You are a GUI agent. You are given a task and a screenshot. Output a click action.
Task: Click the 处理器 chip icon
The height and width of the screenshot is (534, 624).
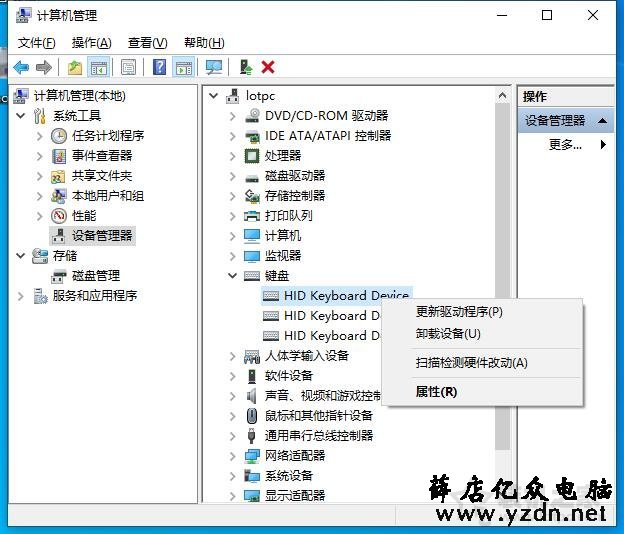pos(252,156)
